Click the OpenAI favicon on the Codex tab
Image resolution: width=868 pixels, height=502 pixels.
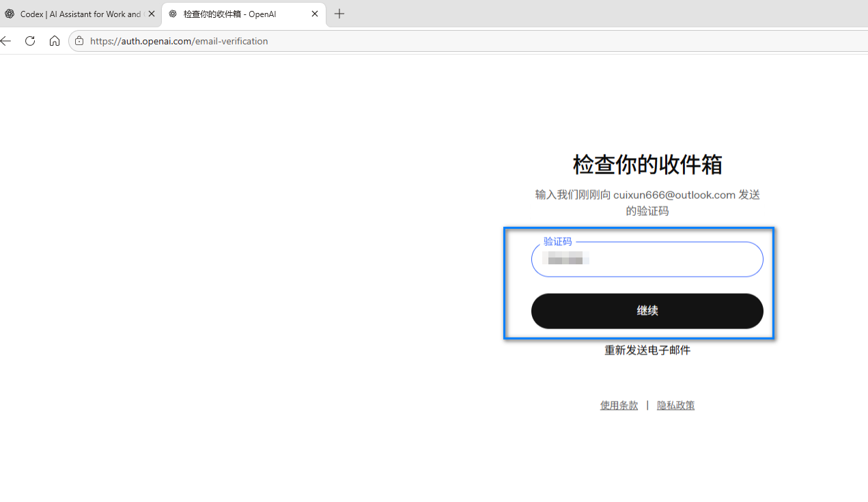coord(10,14)
